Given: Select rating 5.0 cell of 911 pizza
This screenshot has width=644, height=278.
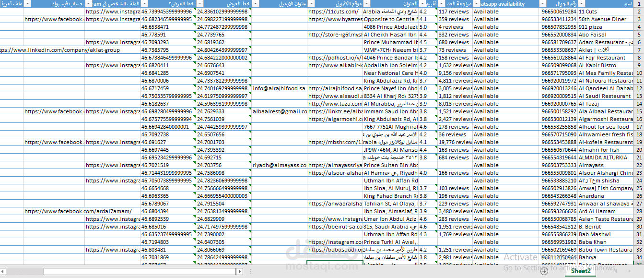Looking at the screenshot, I should 428,26.
